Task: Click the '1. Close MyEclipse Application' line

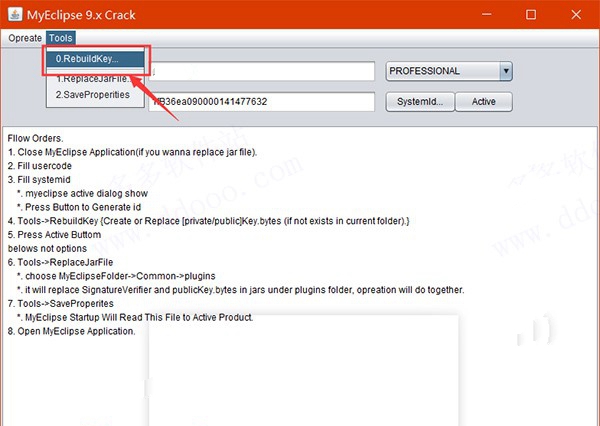Action: tap(132, 152)
